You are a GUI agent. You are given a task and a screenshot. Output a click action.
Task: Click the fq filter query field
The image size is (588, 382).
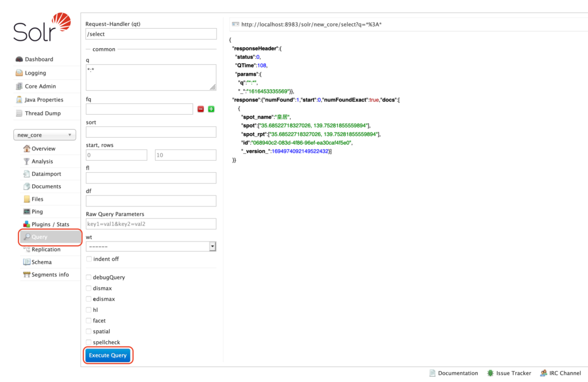139,109
